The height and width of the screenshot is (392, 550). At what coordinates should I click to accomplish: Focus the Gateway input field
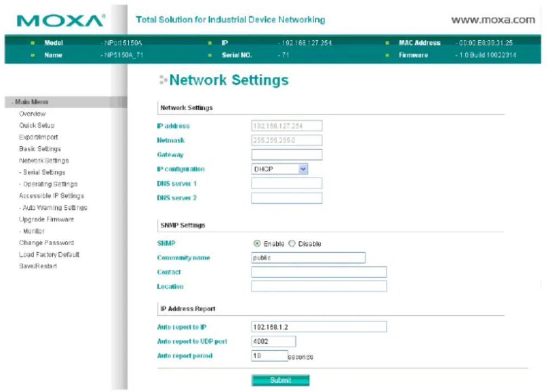(x=286, y=154)
